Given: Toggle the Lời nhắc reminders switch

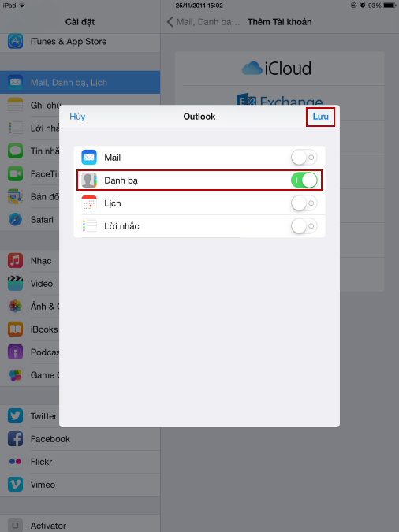Looking at the screenshot, I should point(304,226).
